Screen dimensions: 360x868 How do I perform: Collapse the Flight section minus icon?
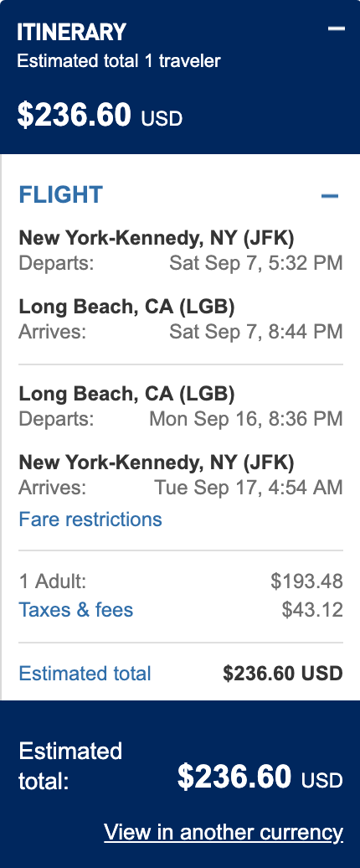(x=330, y=195)
